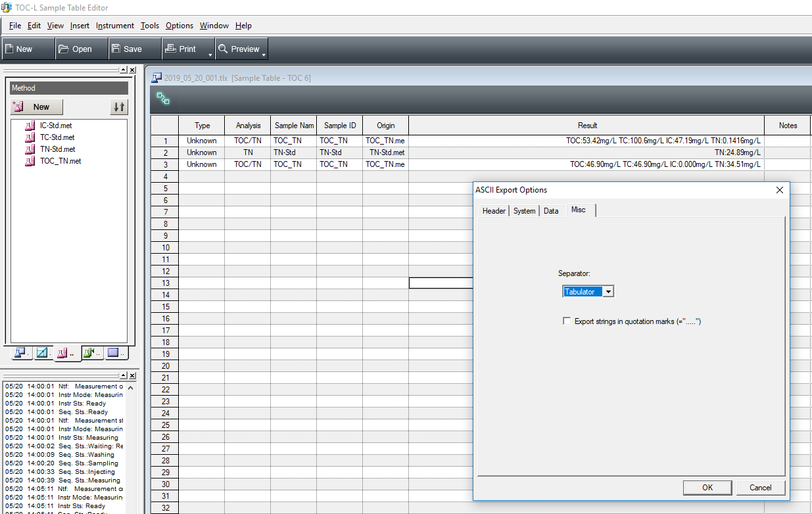Open the Instrument menu

(x=114, y=26)
